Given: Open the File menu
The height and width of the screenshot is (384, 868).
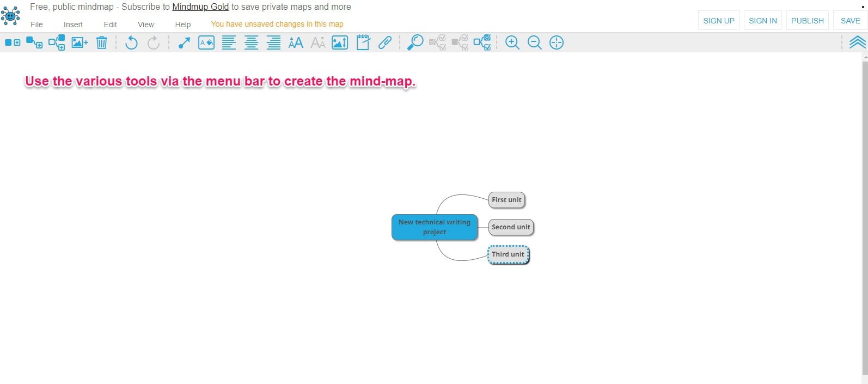Looking at the screenshot, I should 36,25.
